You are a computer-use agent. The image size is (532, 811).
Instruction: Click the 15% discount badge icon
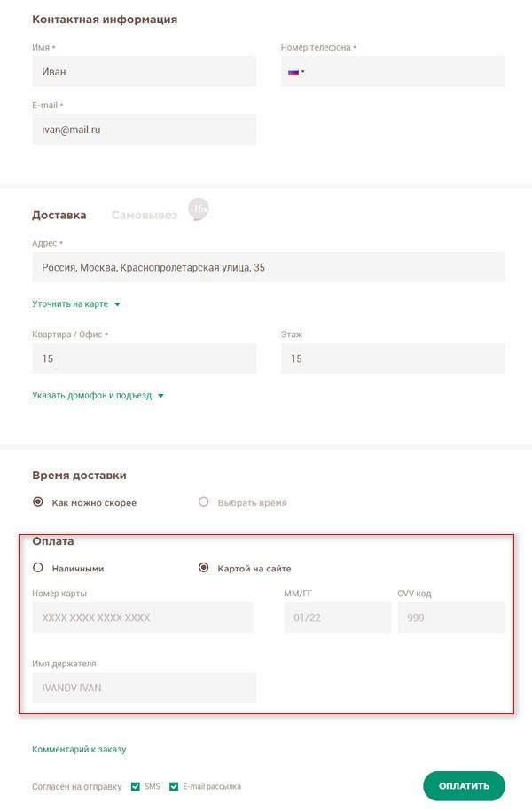tap(199, 209)
